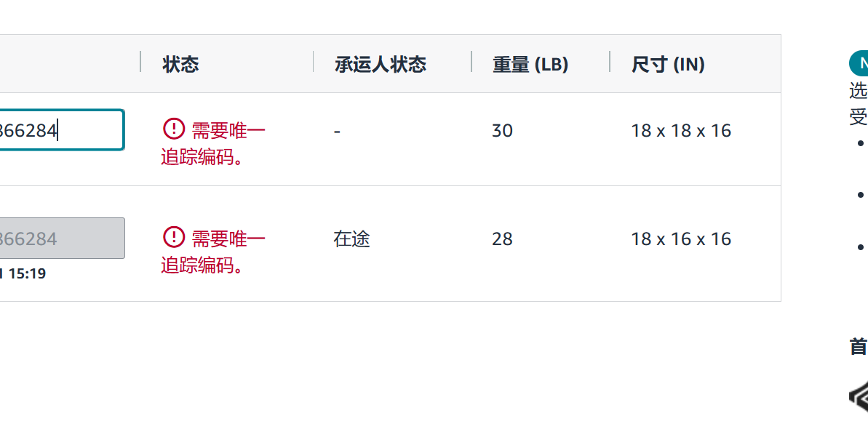
Task: Click the warning icon in the second row
Action: click(173, 237)
